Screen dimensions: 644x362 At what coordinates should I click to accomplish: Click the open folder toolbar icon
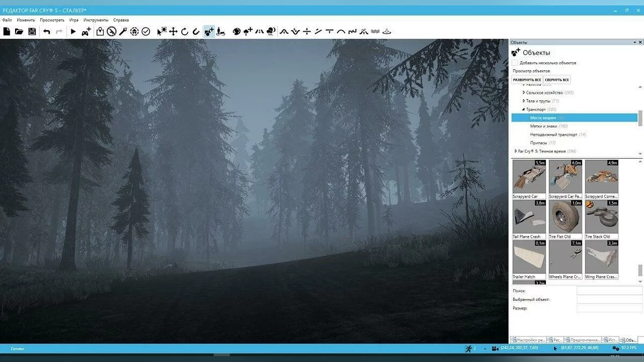19,32
